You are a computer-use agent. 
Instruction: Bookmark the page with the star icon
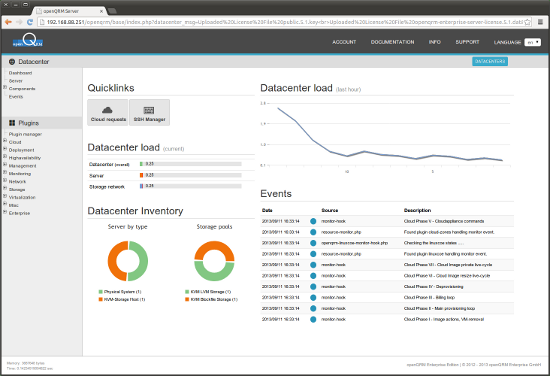tap(528, 22)
